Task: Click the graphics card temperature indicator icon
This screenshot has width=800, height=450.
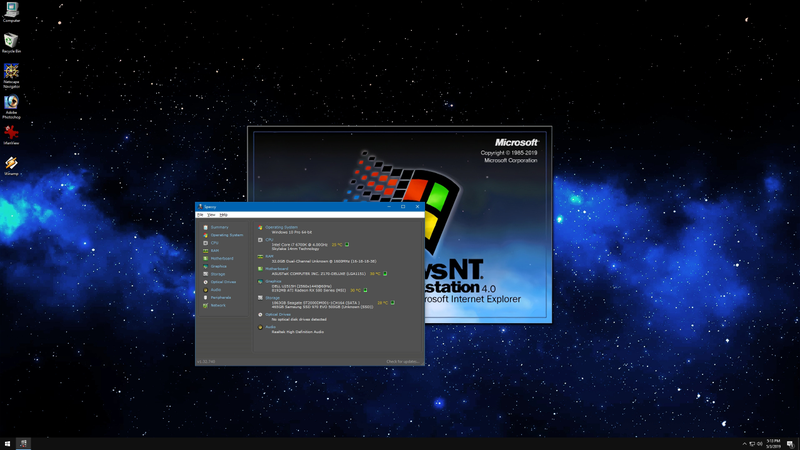Action: click(365, 290)
